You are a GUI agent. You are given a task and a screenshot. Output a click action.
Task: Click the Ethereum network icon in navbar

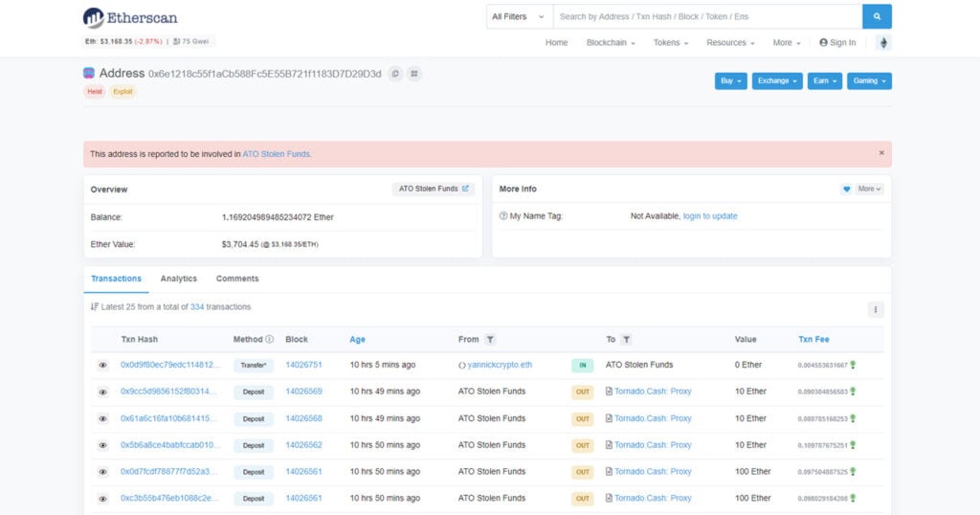click(883, 42)
